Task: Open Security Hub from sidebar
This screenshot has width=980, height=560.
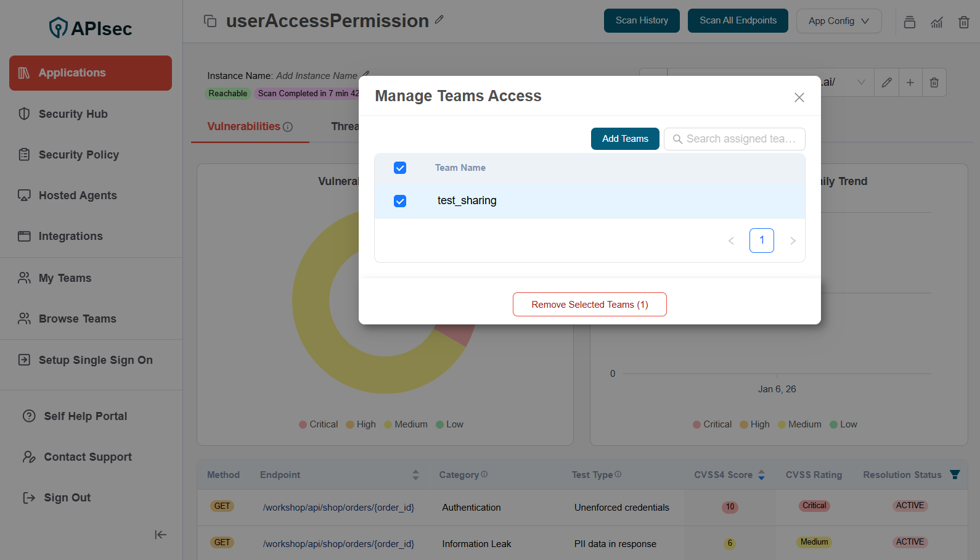Action: click(73, 114)
